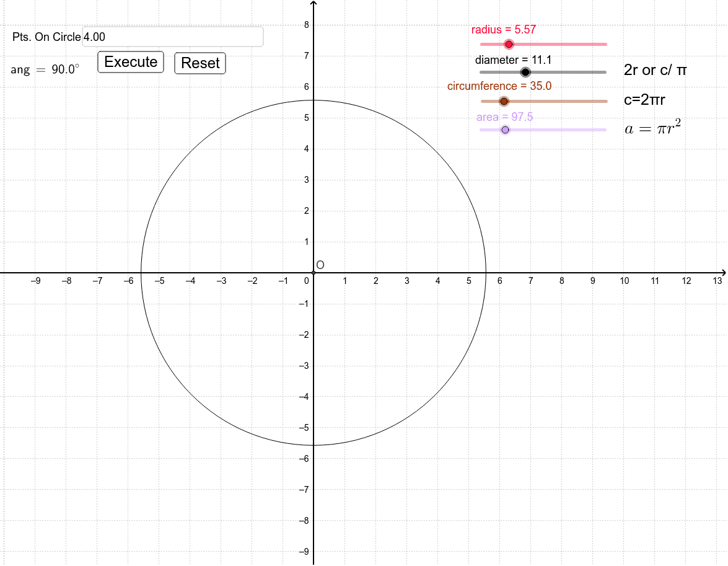The width and height of the screenshot is (728, 566).
Task: Click the black diameter slider knob
Action: click(x=525, y=72)
